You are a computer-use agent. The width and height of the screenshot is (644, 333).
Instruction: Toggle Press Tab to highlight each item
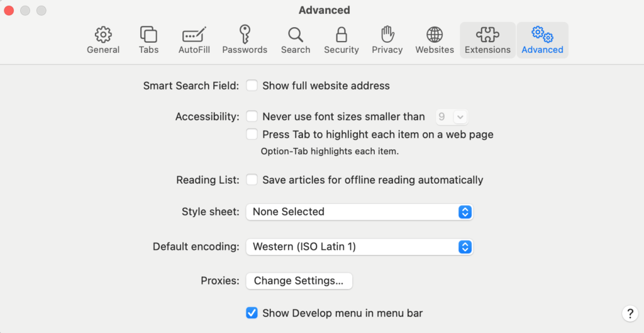pyautogui.click(x=252, y=134)
